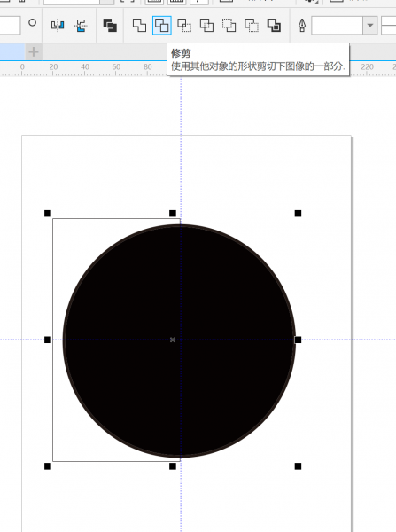Image resolution: width=396 pixels, height=532 pixels.
Task: Add a new document tab with plus
Action: [34, 52]
